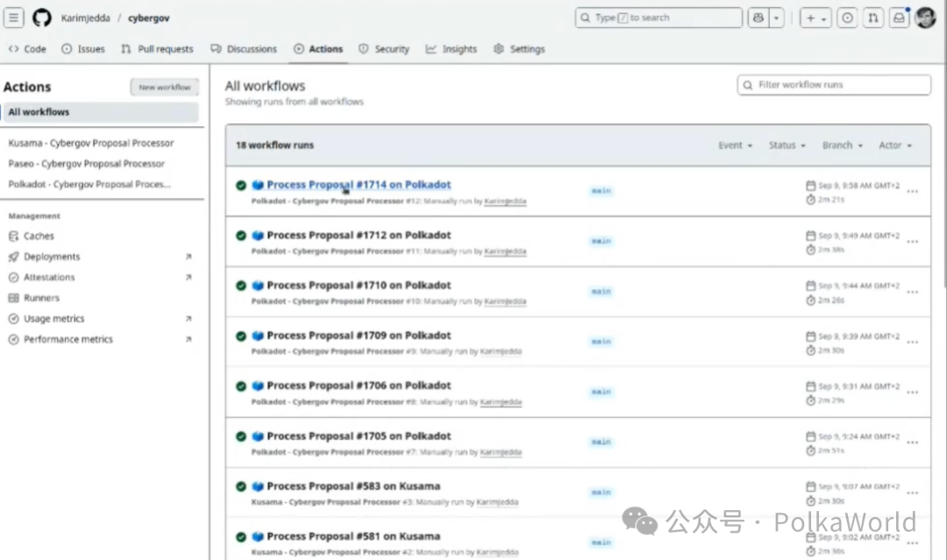Open the notifications inbox icon
This screenshot has width=947, height=560.
point(900,18)
